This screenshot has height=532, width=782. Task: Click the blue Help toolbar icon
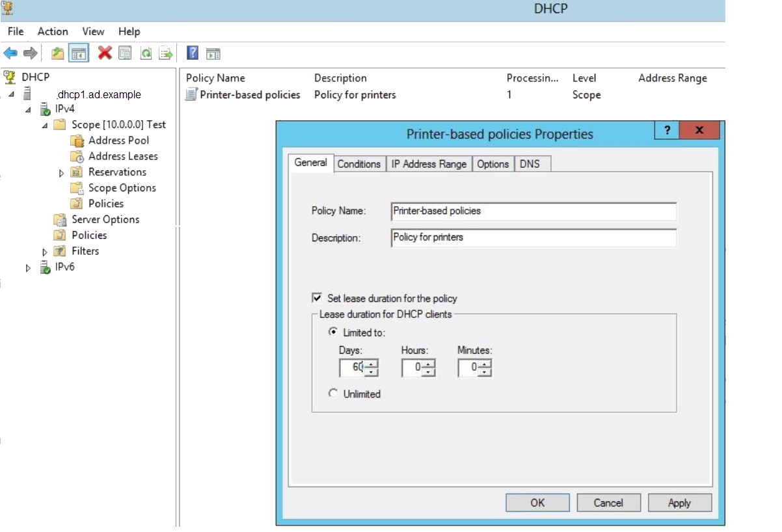[x=193, y=53]
